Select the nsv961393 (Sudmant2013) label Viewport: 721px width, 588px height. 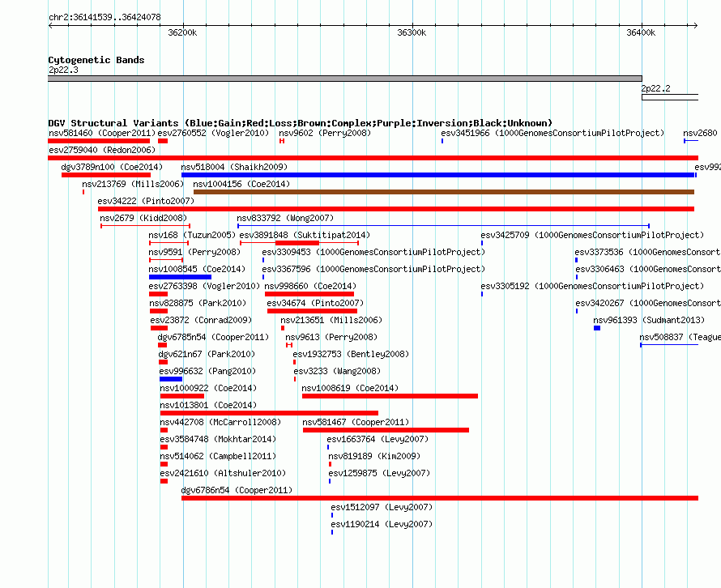(649, 321)
